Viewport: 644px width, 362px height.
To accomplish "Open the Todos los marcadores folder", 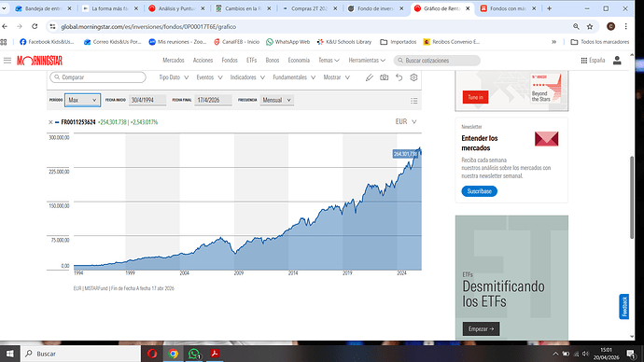I will tap(599, 42).
